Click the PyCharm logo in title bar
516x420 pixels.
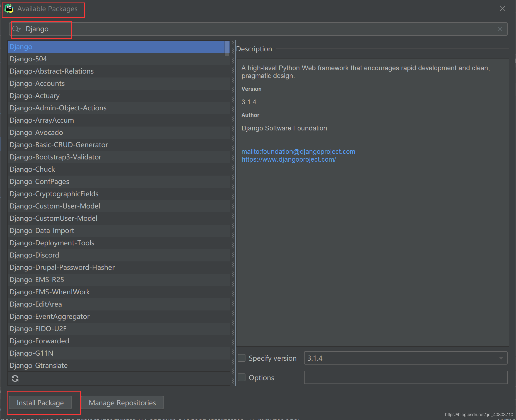click(x=8, y=8)
